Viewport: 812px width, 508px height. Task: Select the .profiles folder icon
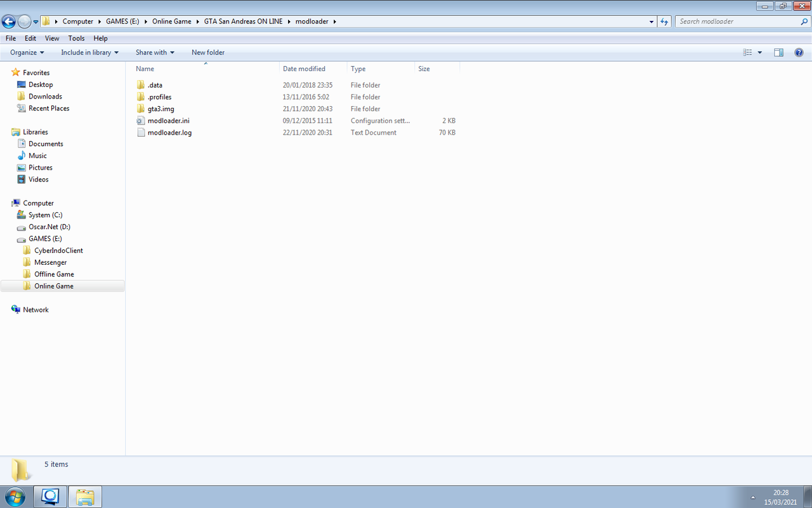[x=141, y=97]
